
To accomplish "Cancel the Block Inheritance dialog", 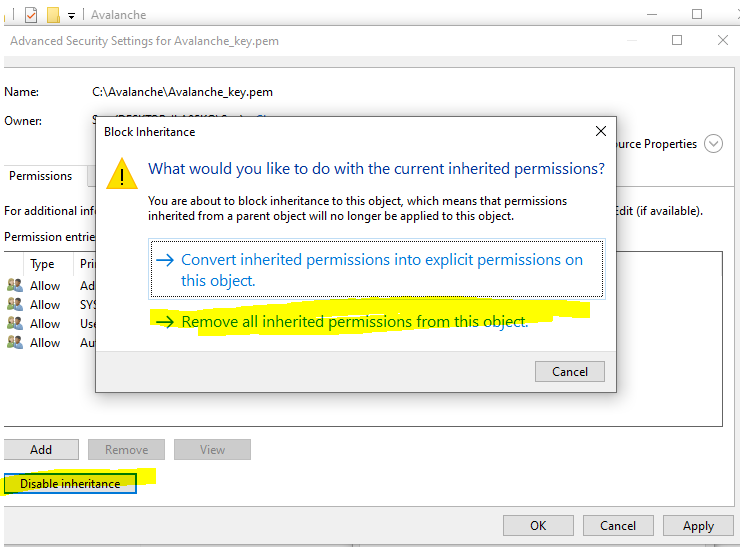I will (x=569, y=371).
